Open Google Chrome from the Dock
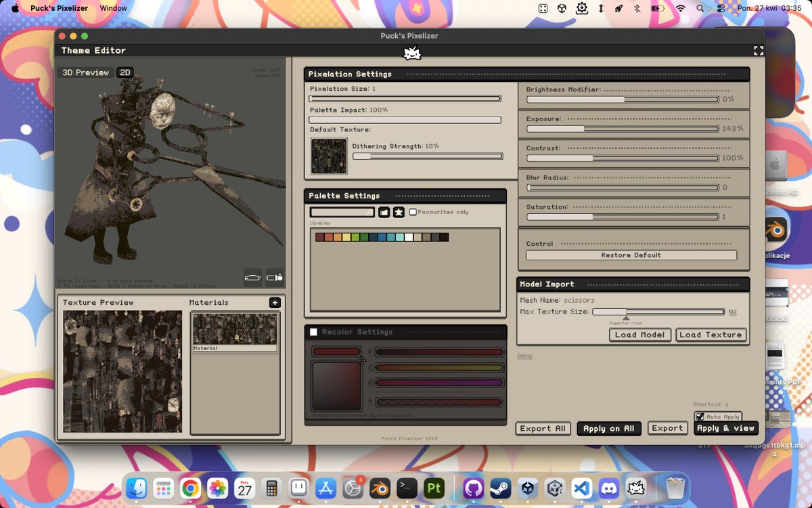This screenshot has width=812, height=508. click(x=191, y=488)
